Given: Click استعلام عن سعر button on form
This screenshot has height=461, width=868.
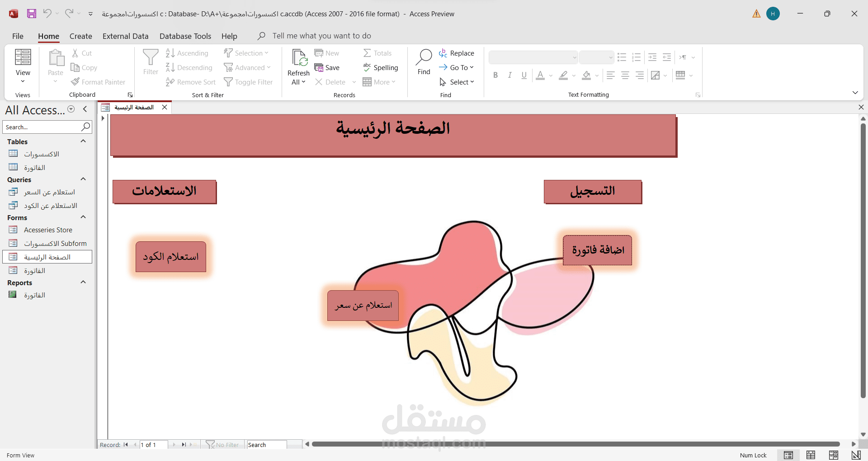Looking at the screenshot, I should tap(363, 306).
